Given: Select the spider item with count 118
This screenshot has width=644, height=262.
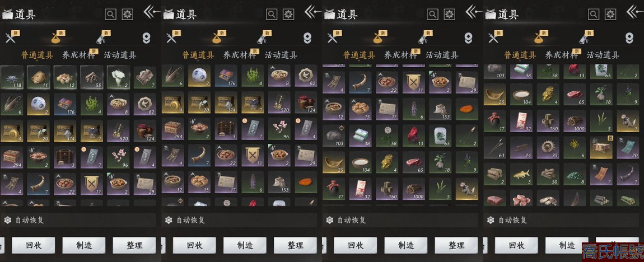Looking at the screenshot, I should point(12,77).
